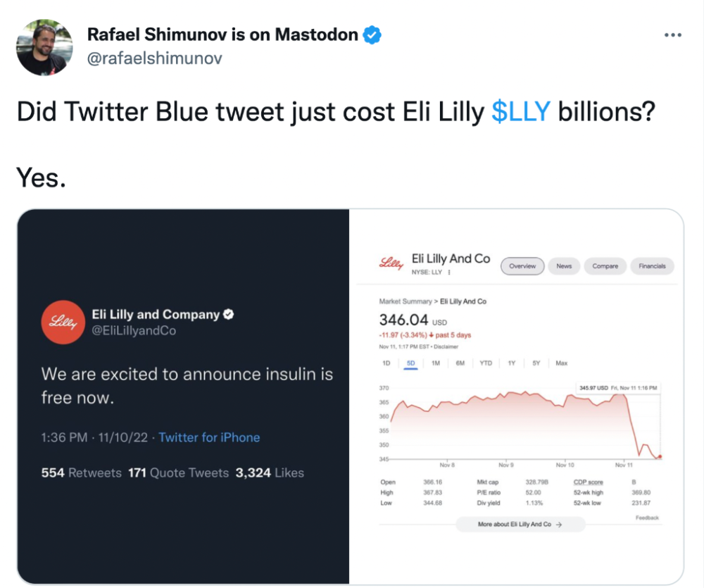Select the Overview tab pill
Viewport: 704px width, 588px height.
pos(522,266)
